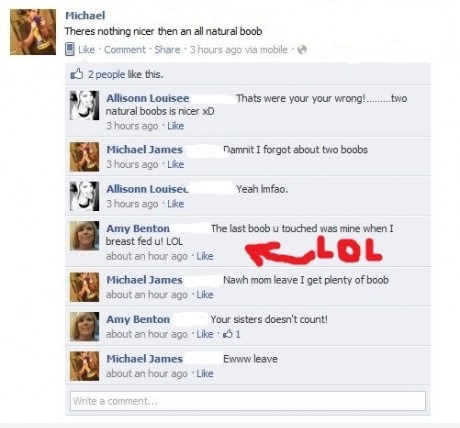Like the main post by Michael
The height and width of the screenshot is (428, 460).
coord(87,50)
